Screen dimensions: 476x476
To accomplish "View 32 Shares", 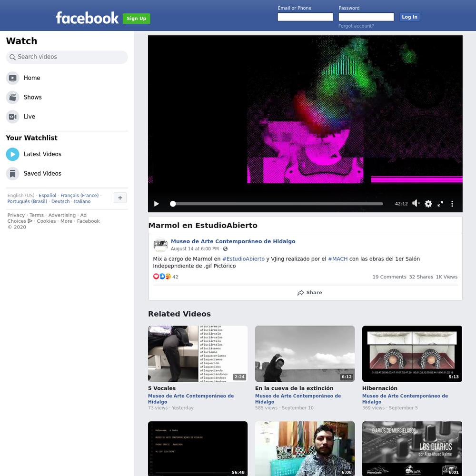I will click(x=421, y=277).
